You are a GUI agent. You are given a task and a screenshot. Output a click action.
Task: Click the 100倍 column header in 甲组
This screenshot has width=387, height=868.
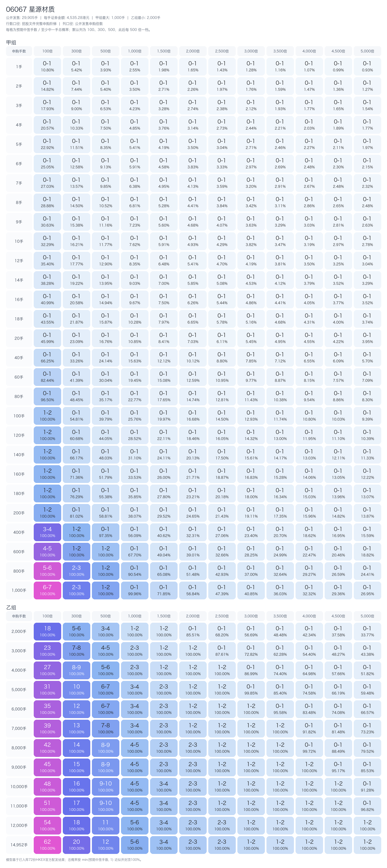point(48,51)
